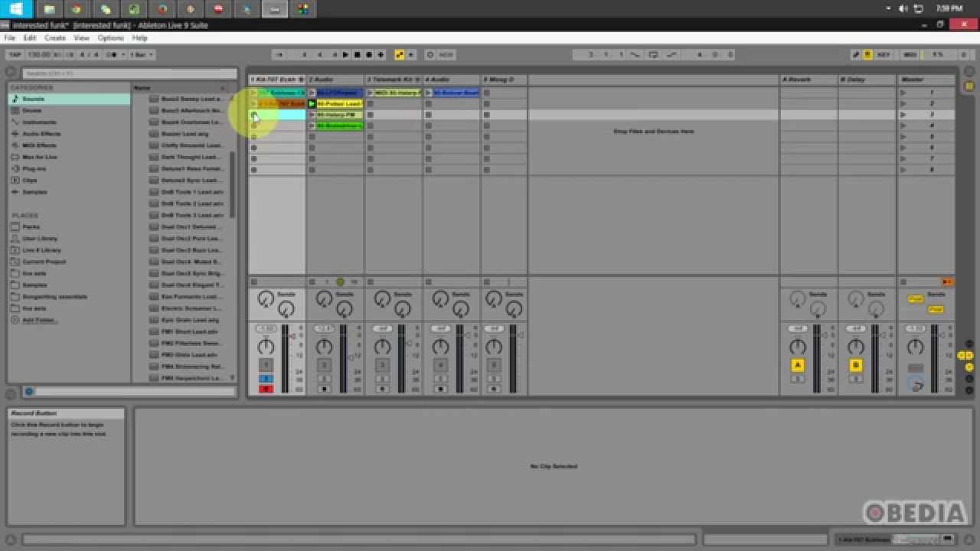Click the TAP tempo button

(x=15, y=54)
